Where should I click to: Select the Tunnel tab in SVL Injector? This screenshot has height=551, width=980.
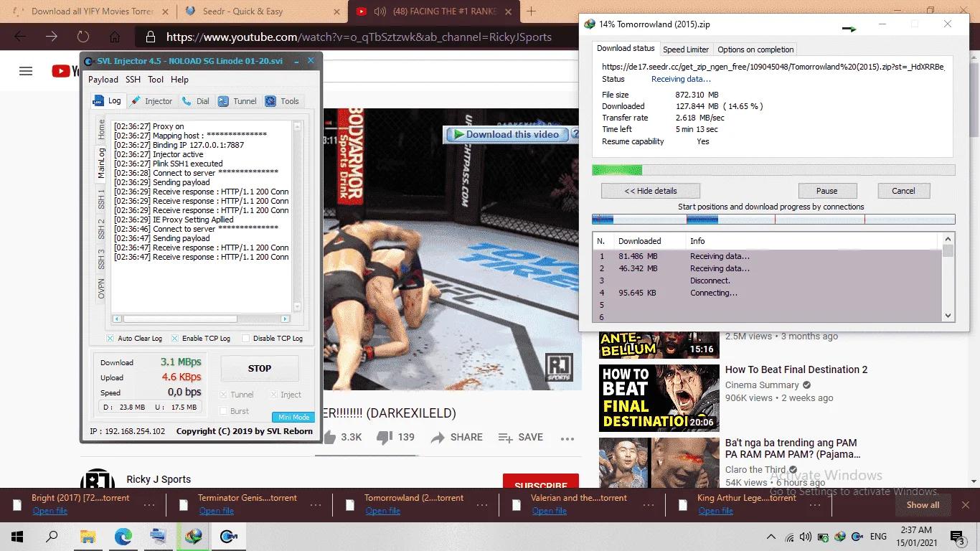coord(237,101)
